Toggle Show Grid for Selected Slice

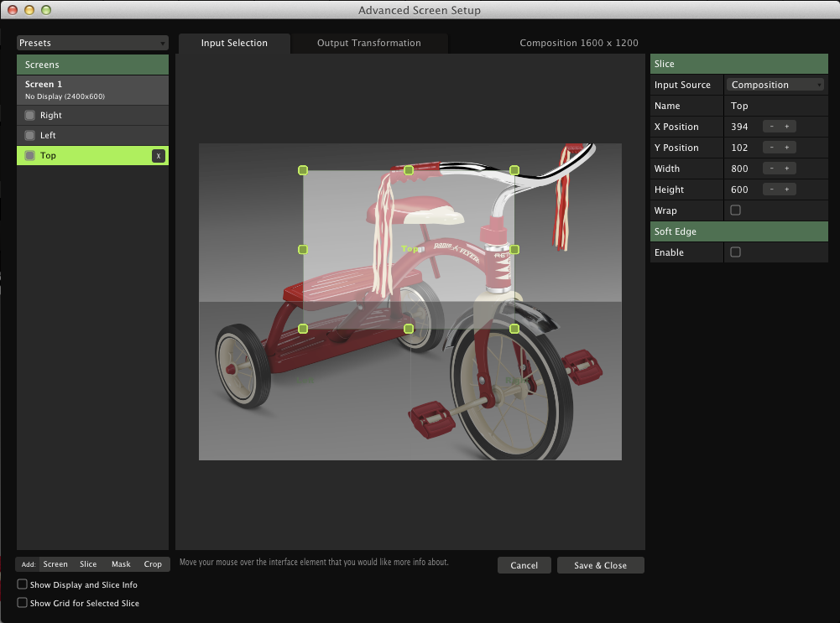(23, 603)
